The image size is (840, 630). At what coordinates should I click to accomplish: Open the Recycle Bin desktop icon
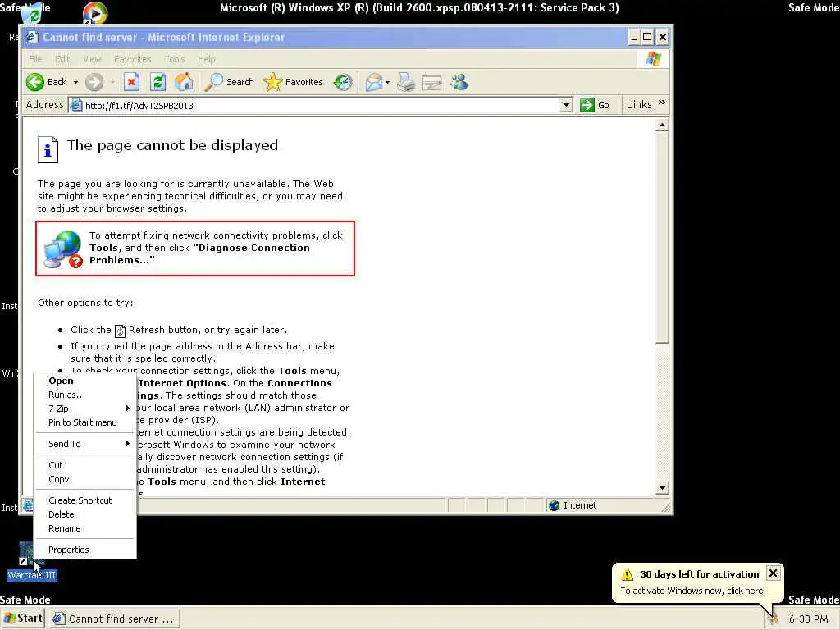click(x=32, y=13)
